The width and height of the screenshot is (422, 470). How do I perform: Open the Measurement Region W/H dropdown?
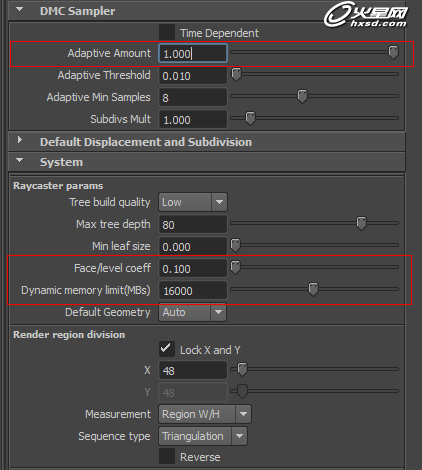point(205,414)
